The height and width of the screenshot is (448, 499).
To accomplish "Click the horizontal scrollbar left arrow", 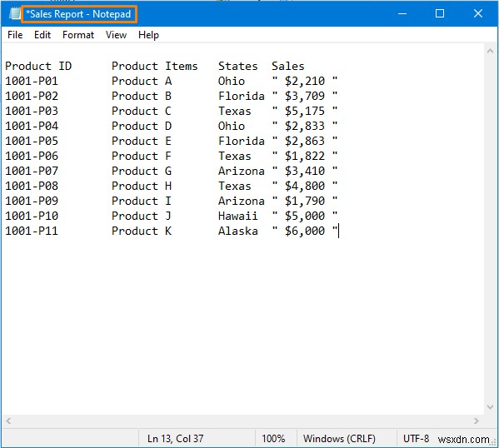I will click(x=8, y=421).
